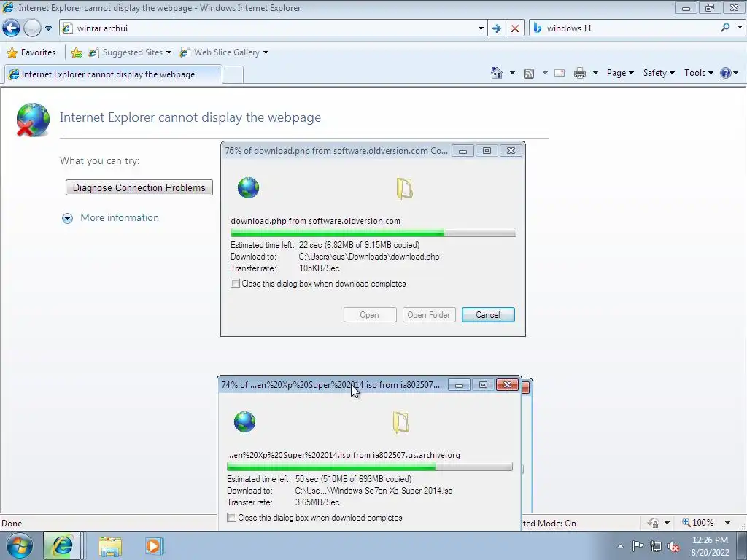Click the Home icon in command bar
The height and width of the screenshot is (560, 747).
click(496, 73)
